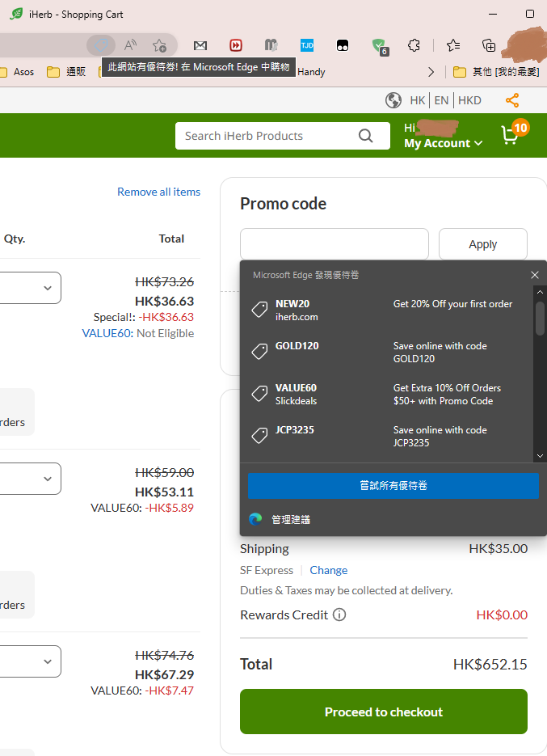The height and width of the screenshot is (756, 547).
Task: Click Change shipping method link
Action: 328,570
